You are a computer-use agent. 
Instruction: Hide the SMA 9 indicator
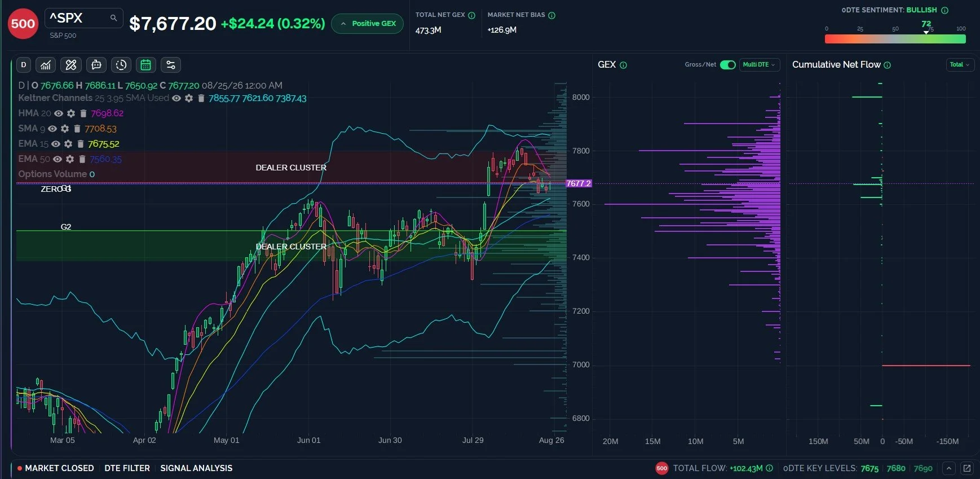click(x=52, y=129)
